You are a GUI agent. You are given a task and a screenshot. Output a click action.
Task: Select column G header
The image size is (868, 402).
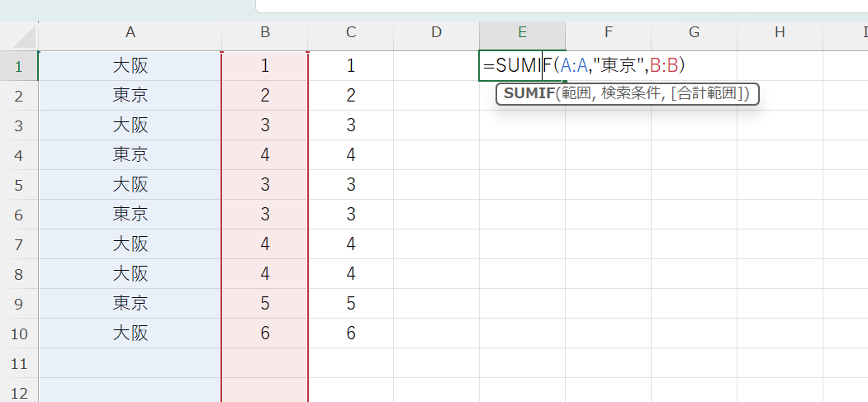(x=694, y=32)
